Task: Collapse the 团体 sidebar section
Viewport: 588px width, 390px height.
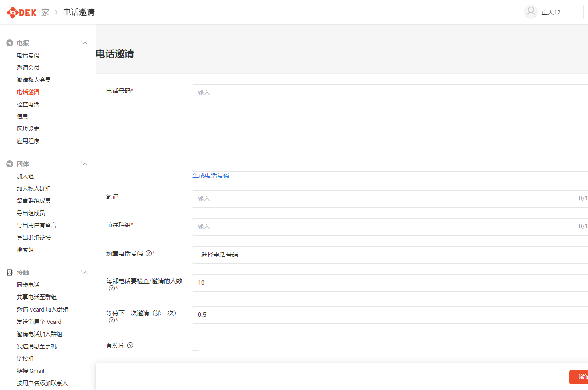Action: pos(85,164)
